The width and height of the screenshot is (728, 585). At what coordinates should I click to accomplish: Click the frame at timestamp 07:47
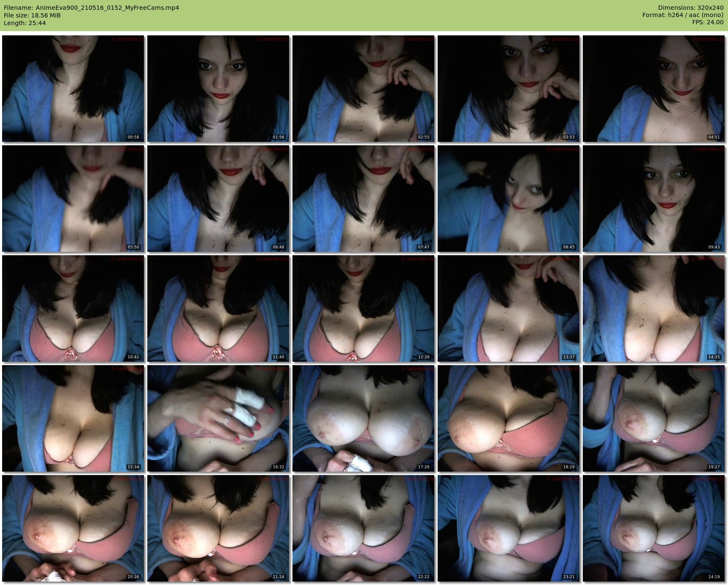(364, 199)
